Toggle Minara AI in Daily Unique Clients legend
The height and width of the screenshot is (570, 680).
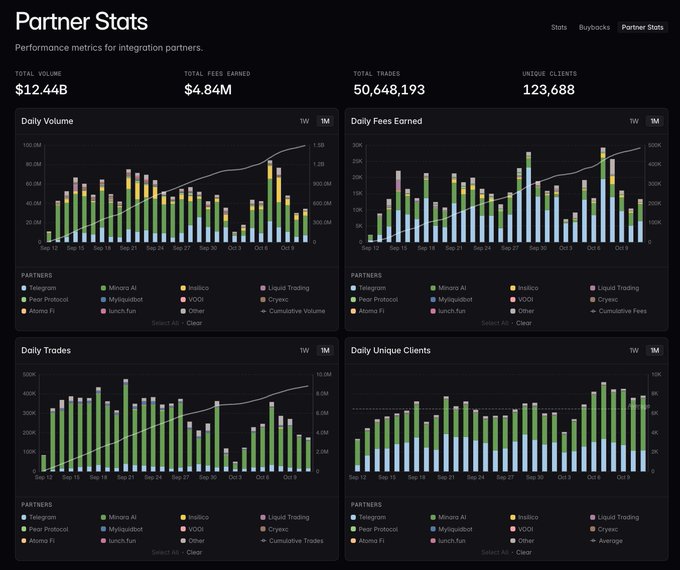pos(448,518)
